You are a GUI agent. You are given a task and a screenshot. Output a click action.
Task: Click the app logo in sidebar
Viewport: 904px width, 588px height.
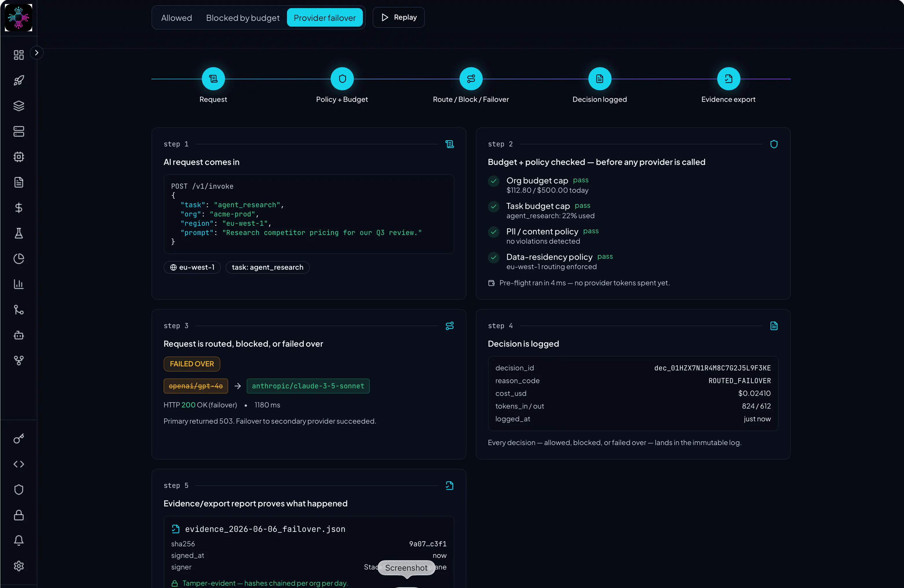[x=18, y=17]
